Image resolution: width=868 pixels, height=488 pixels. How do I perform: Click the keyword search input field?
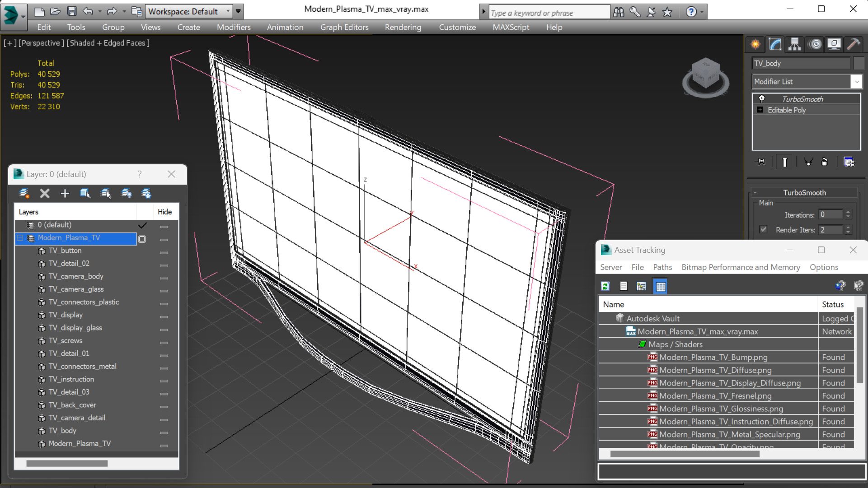coord(549,13)
